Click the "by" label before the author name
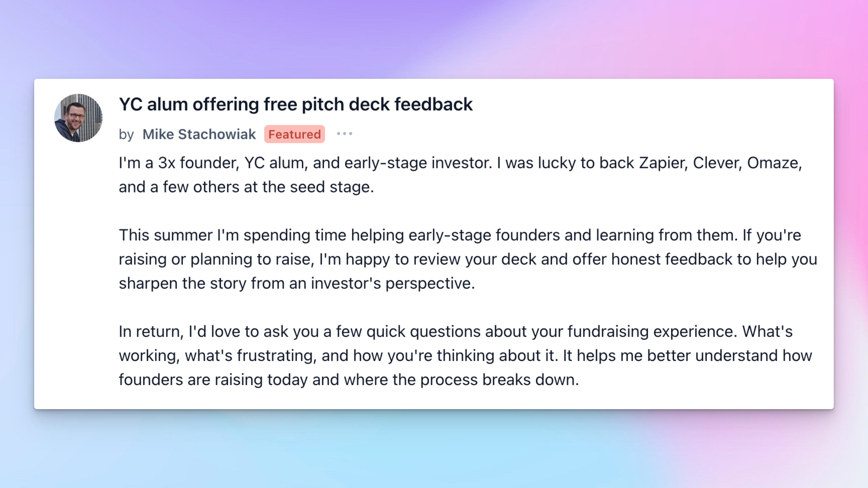 [126, 134]
